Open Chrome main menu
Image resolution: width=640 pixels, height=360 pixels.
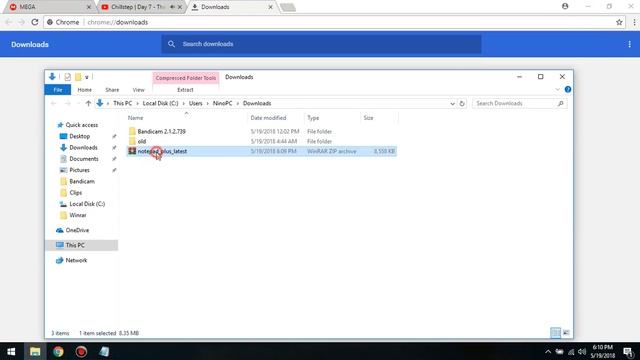pos(634,22)
